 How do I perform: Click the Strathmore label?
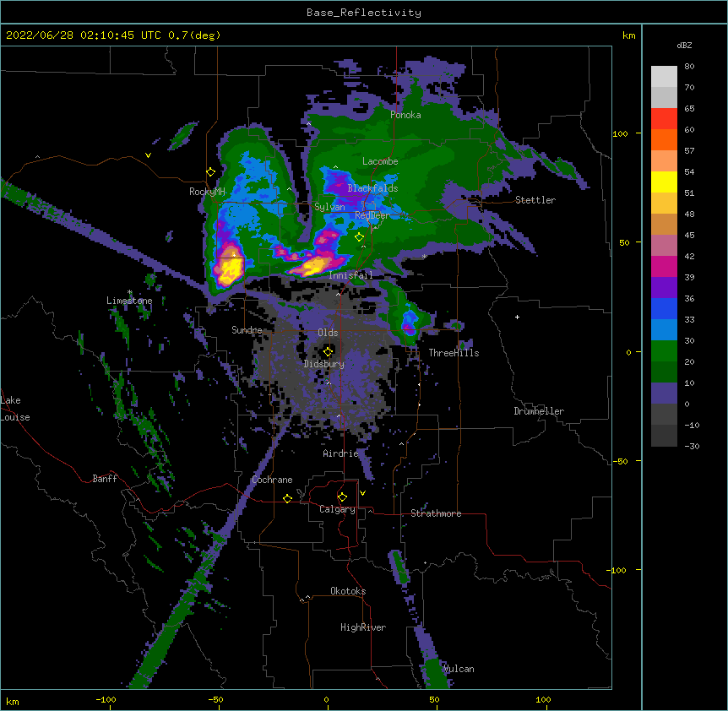[436, 513]
